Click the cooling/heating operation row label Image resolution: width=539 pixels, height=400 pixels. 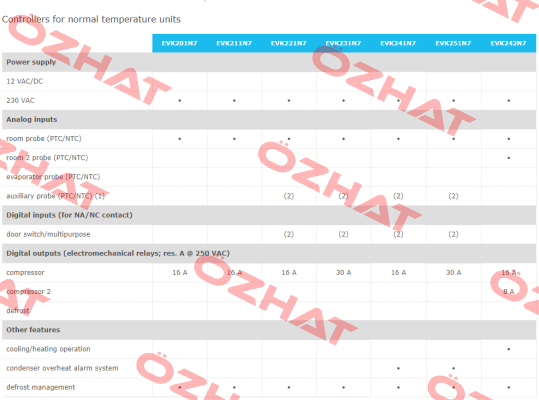(48, 349)
